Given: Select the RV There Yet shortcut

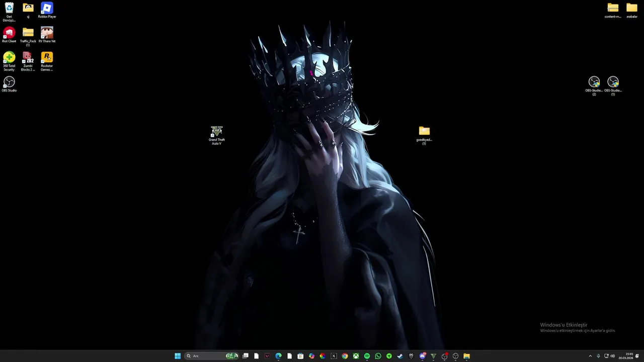Looking at the screenshot, I should 47,35.
